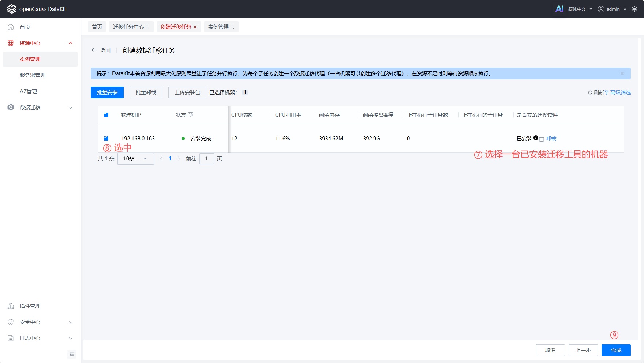
Task: Select 服务器管理 in the sidebar
Action: click(33, 75)
